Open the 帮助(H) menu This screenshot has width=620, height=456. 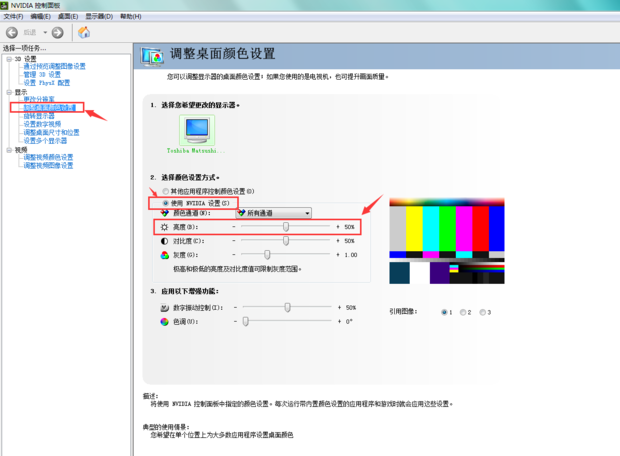(x=131, y=16)
